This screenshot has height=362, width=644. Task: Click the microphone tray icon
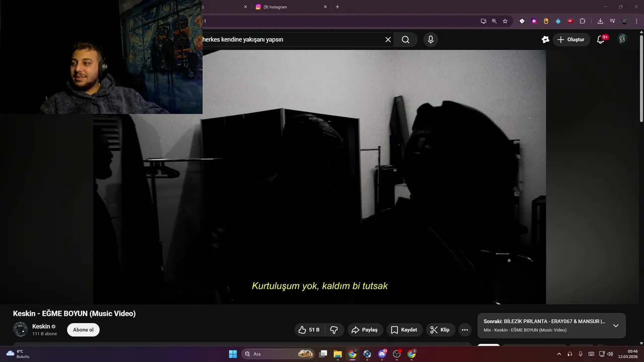(x=581, y=354)
